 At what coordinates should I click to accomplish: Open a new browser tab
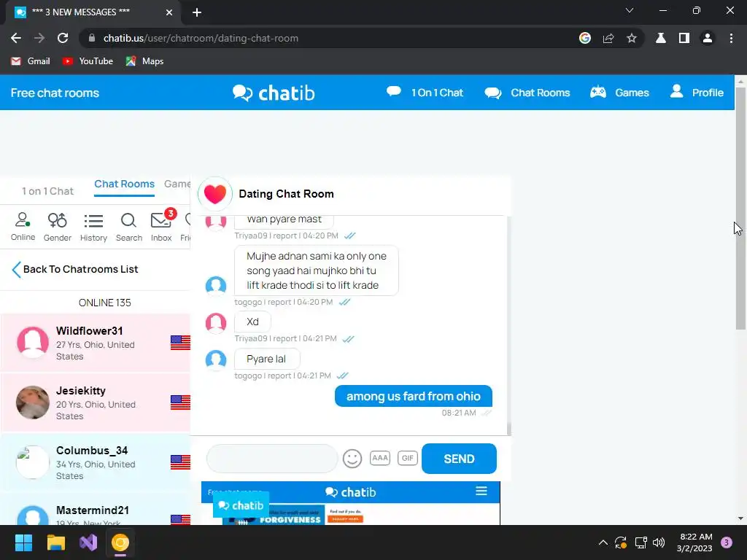[x=197, y=12]
